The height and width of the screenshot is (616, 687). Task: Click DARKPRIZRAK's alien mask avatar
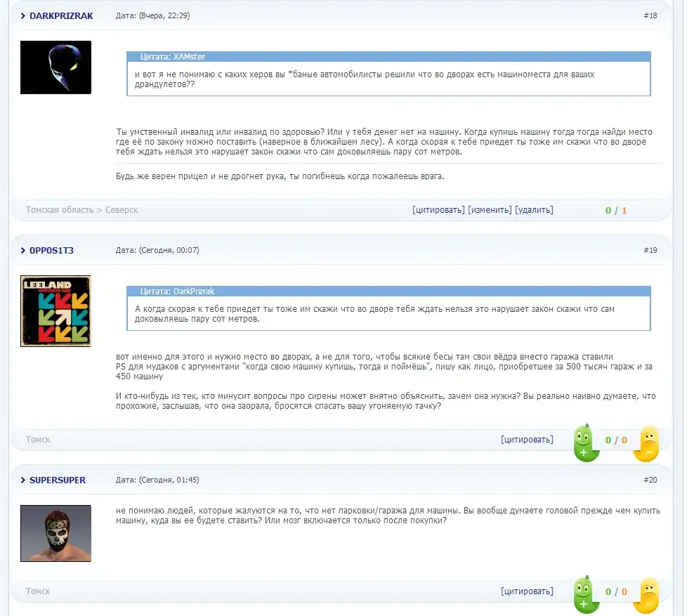[55, 67]
